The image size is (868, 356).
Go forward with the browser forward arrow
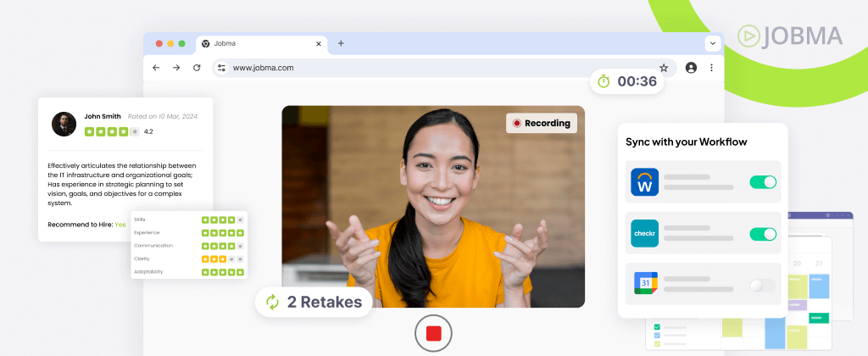[x=176, y=68]
